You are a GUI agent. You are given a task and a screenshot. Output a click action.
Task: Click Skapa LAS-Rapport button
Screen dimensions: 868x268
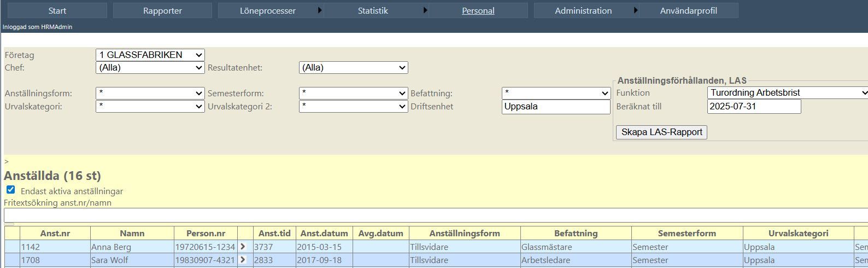tap(661, 132)
